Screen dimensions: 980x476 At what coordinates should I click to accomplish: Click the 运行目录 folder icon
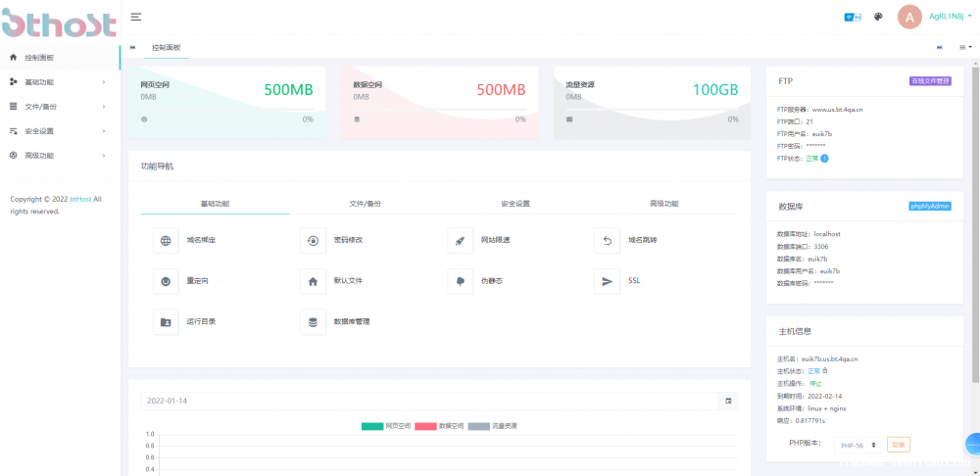click(166, 321)
